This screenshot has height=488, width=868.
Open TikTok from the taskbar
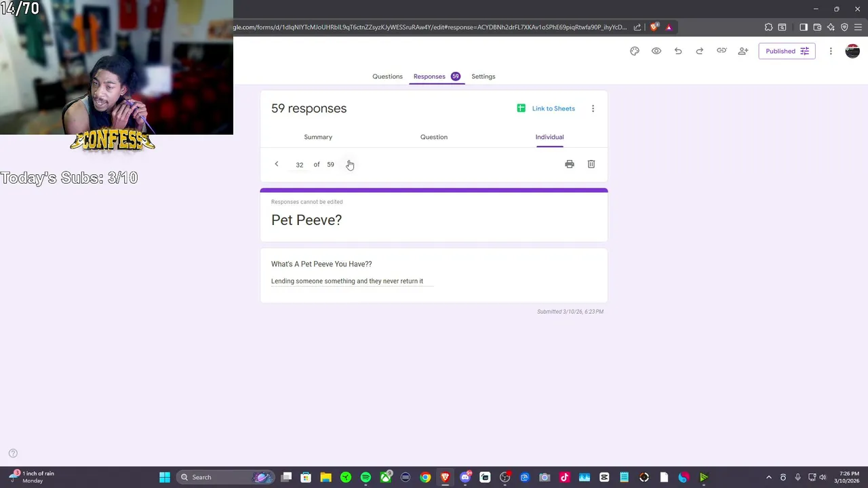coord(564,477)
